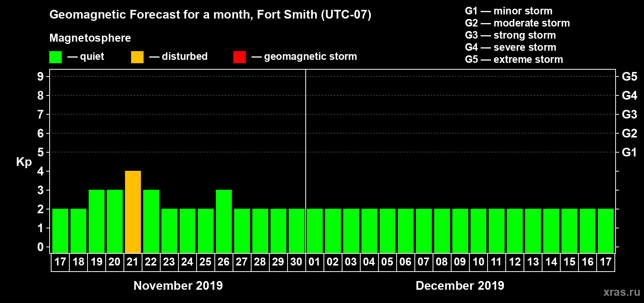Click the '— disturbed' legend label
This screenshot has width=644, height=303.
(178, 56)
